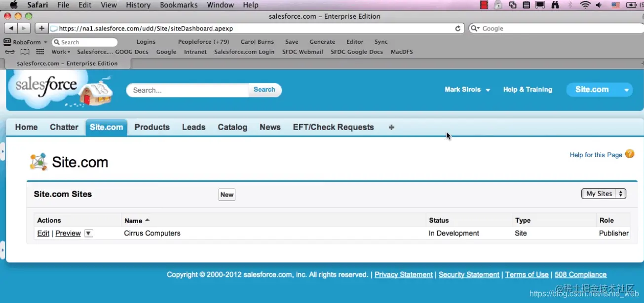Open Top Sites grid icon
The image size is (644, 303).
(x=40, y=52)
